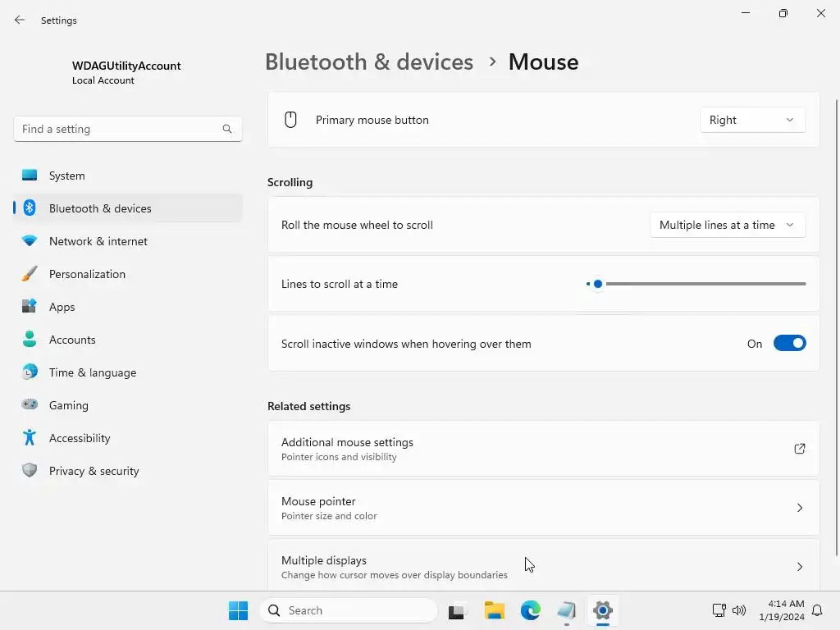Click the taskbar Search box
840x630 pixels.
coord(349,610)
